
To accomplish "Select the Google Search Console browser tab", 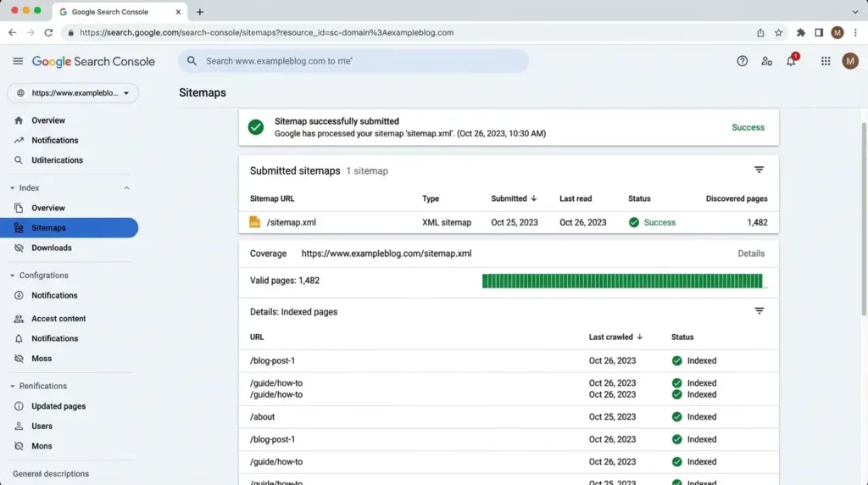I will click(x=120, y=12).
